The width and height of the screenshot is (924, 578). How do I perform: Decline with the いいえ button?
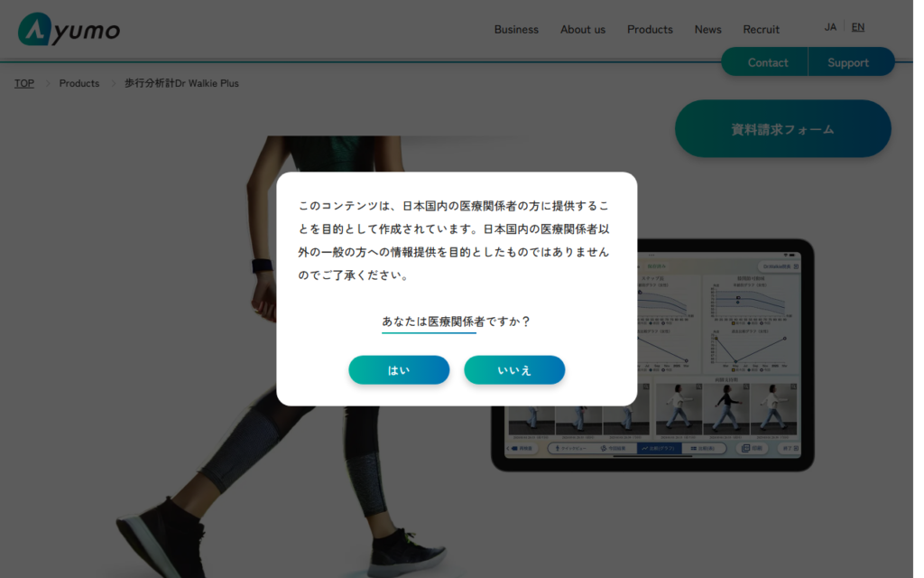coord(514,370)
